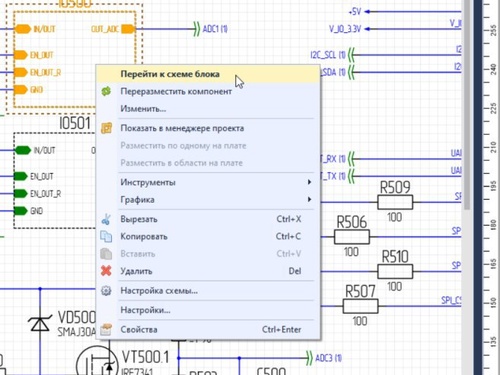Select 'Переразместить компонент' in context menu
This screenshot has width=500, height=375.
point(208,91)
